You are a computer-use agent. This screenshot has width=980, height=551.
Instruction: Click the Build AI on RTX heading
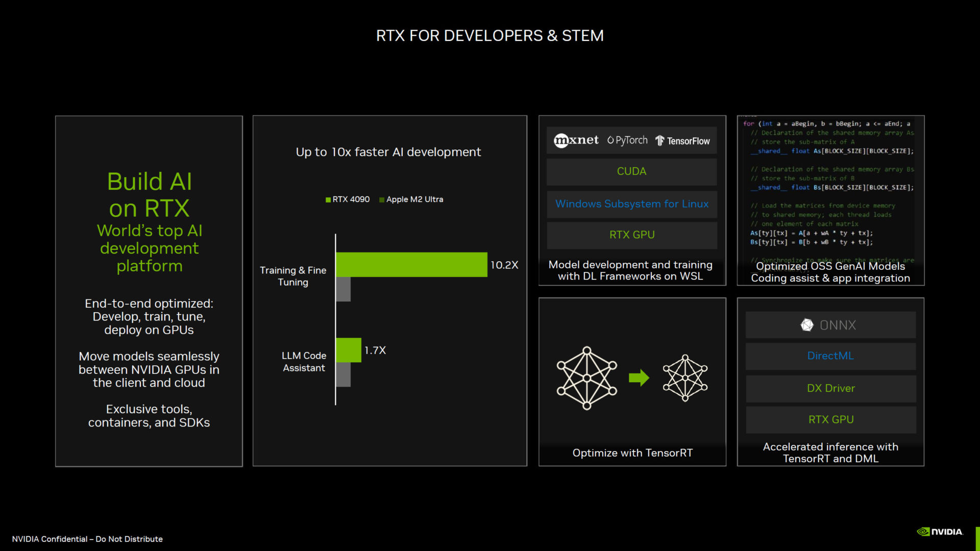click(x=149, y=195)
